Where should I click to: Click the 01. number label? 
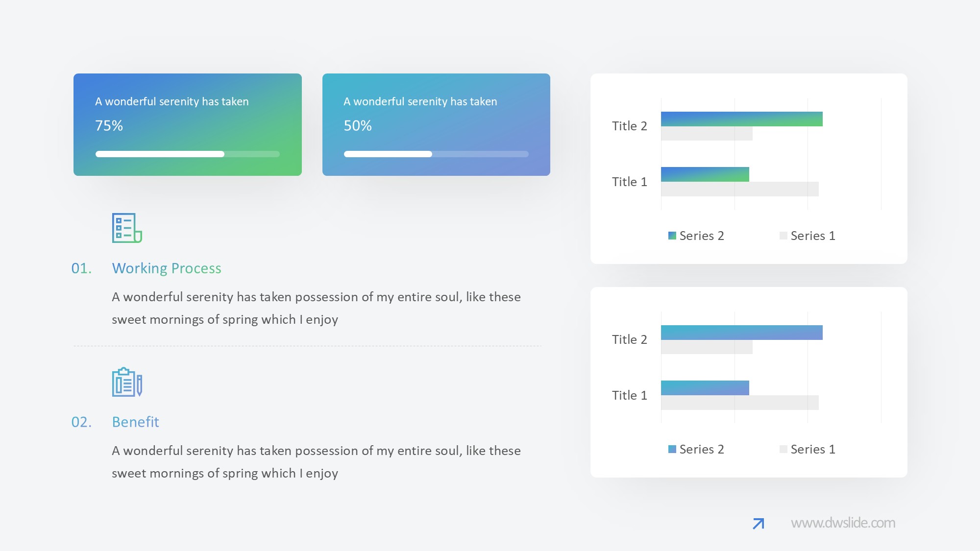(81, 268)
